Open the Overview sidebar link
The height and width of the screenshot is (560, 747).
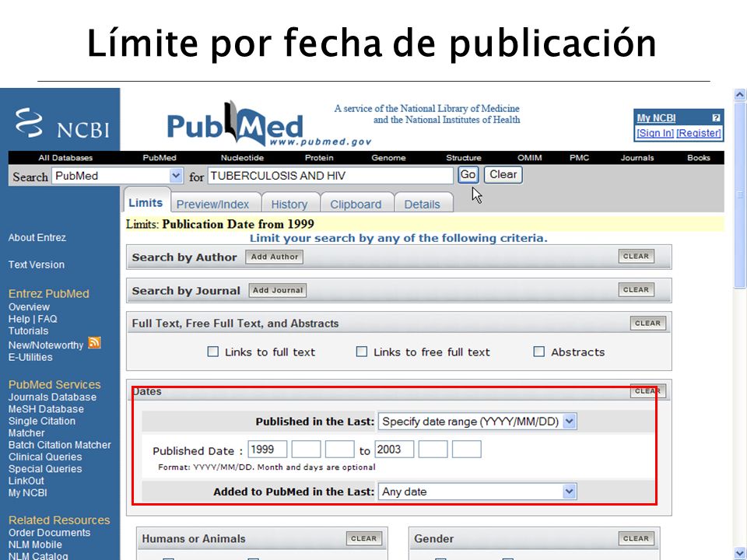pos(29,307)
